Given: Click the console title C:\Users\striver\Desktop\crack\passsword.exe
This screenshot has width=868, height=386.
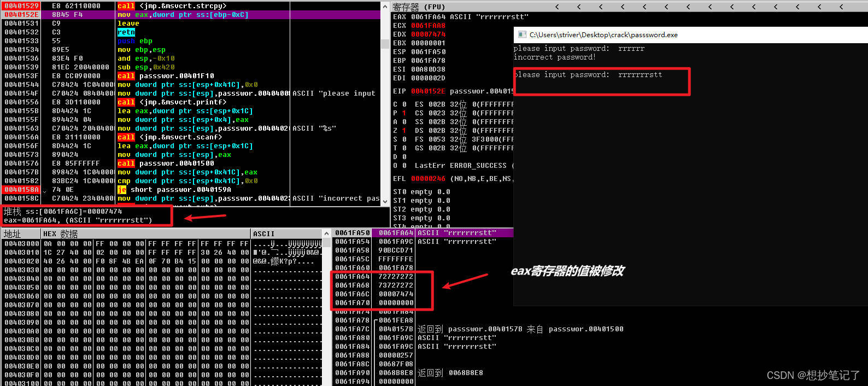Looking at the screenshot, I should tap(603, 35).
